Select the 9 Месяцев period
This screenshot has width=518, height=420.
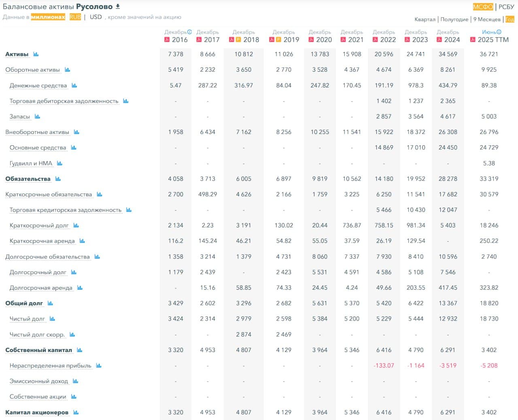[486, 19]
